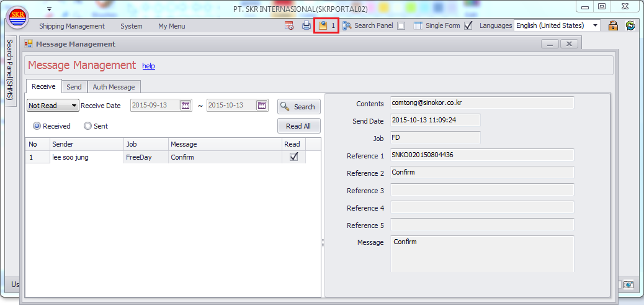This screenshot has height=305, width=644.
Task: Enable the Search Panel checkbox
Action: pos(401,26)
